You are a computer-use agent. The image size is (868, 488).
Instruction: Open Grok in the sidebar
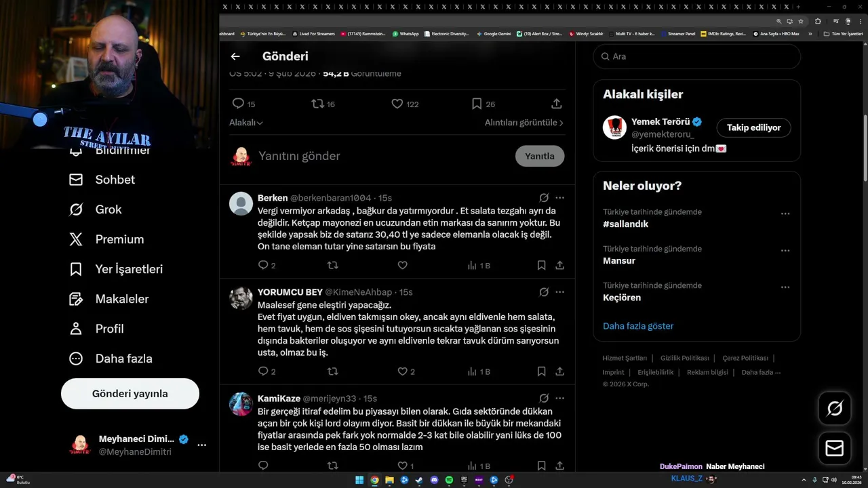point(95,209)
